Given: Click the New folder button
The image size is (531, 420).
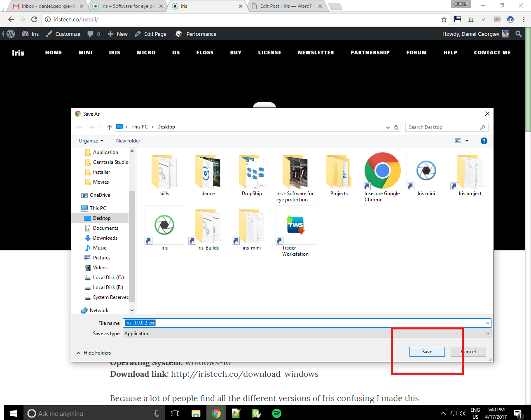Looking at the screenshot, I should (128, 141).
